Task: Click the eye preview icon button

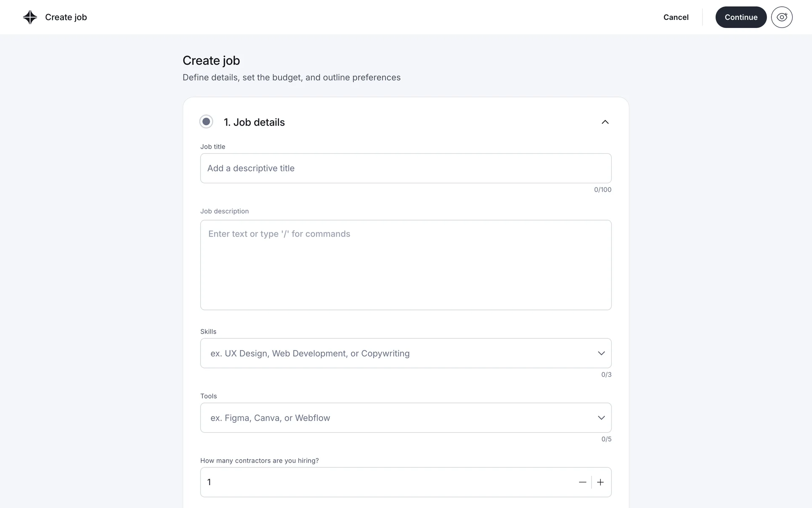Action: [782, 17]
